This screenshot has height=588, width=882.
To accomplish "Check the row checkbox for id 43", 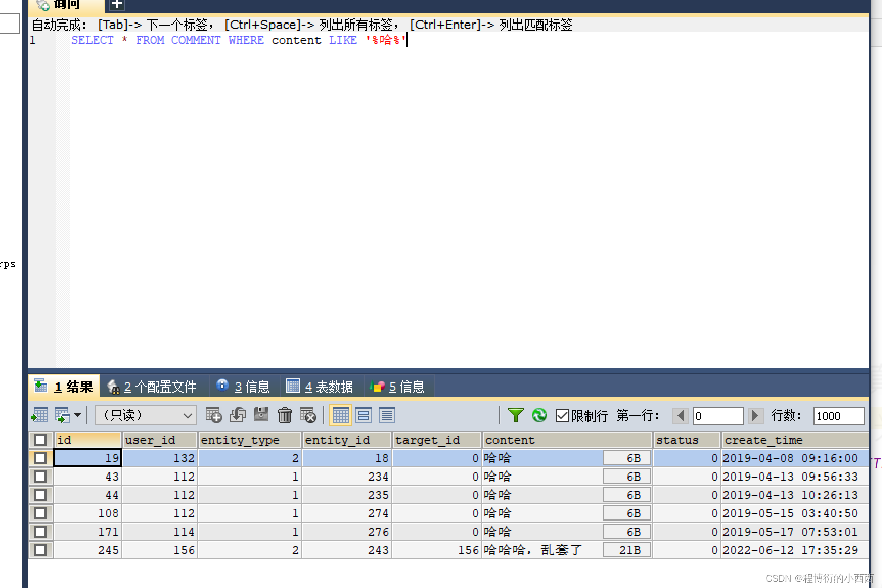I will (x=40, y=477).
